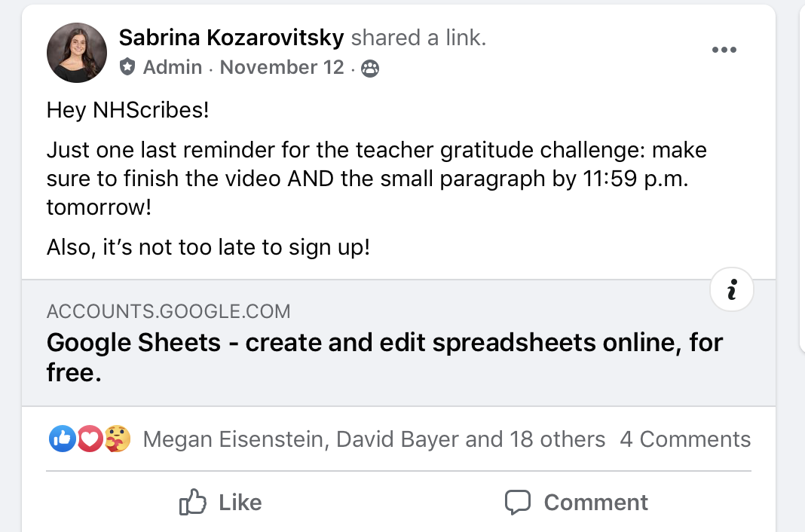Click the care hug emoji reaction icon

pos(118,439)
